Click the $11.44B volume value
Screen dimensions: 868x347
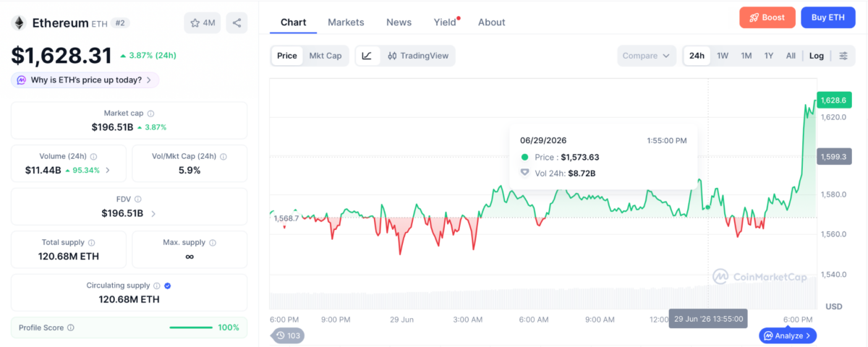(x=42, y=171)
